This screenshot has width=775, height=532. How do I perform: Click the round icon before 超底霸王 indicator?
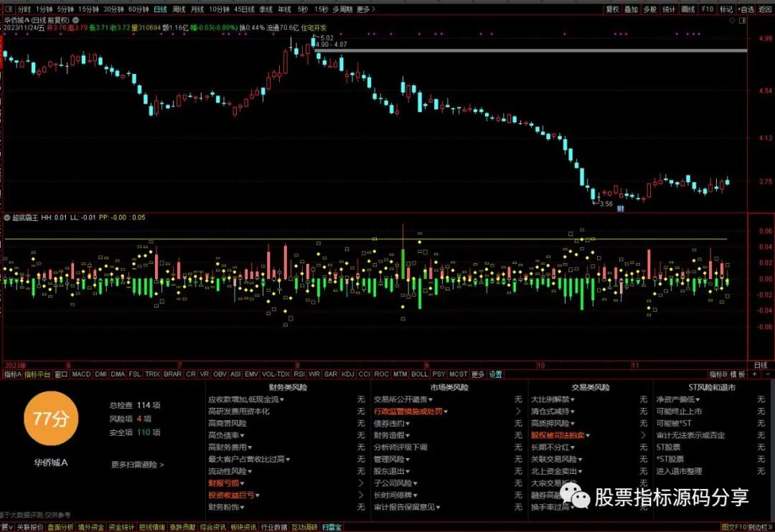click(x=7, y=217)
